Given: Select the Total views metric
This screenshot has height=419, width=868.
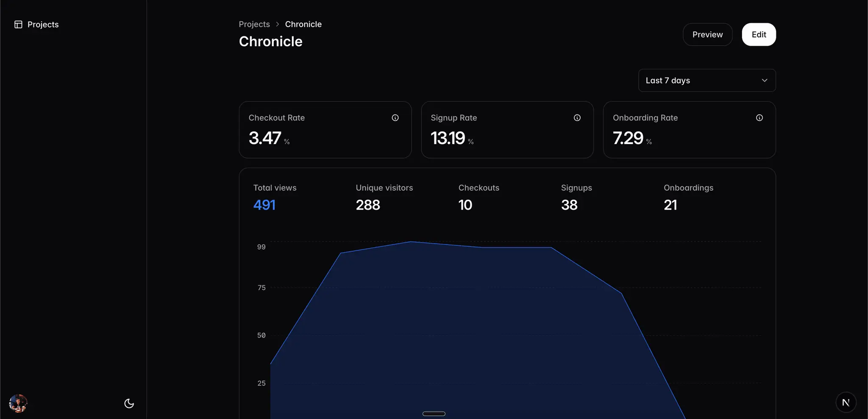Looking at the screenshot, I should coord(275,198).
